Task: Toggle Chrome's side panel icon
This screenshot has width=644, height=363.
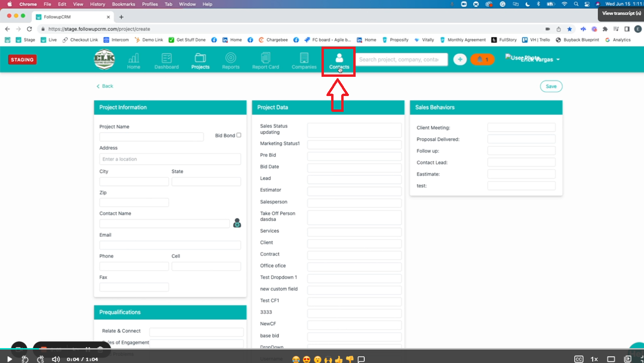Action: [x=627, y=29]
